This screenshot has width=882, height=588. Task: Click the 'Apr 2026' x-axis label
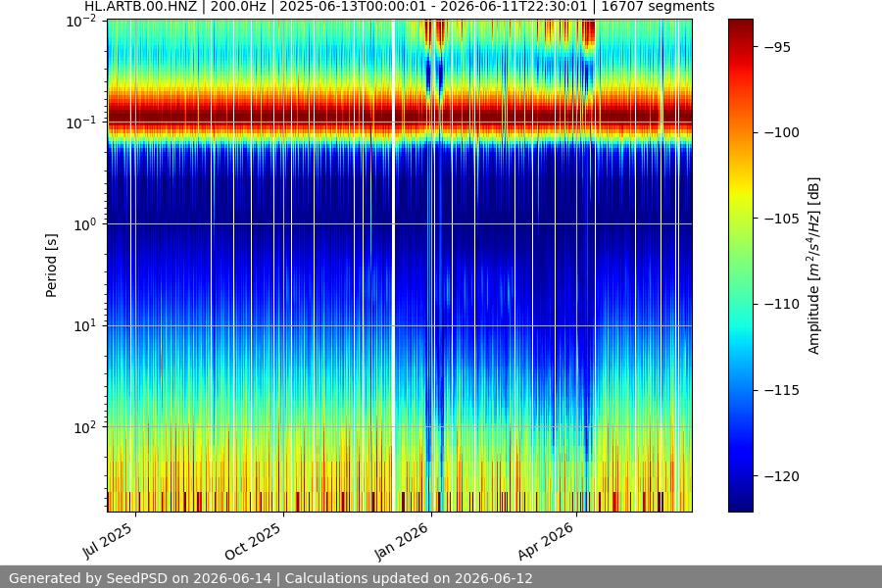(x=546, y=541)
